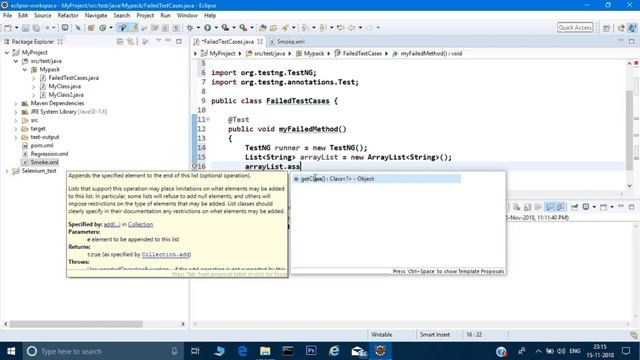Screen dimensions: 640x360
Task: Toggle Block Selection Mode in toolbar
Action: (165, 28)
